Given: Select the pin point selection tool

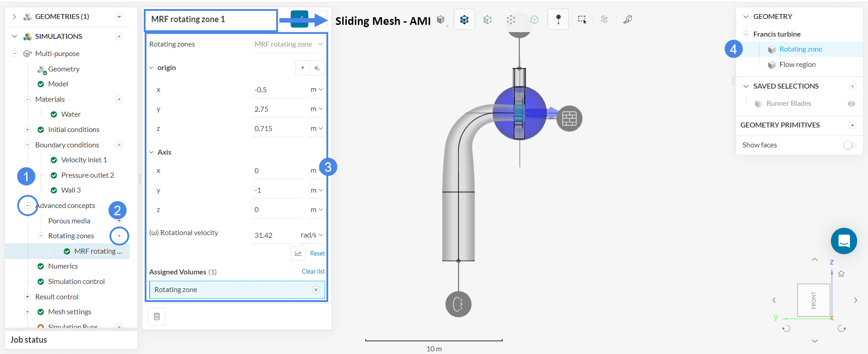Looking at the screenshot, I should click(558, 19).
